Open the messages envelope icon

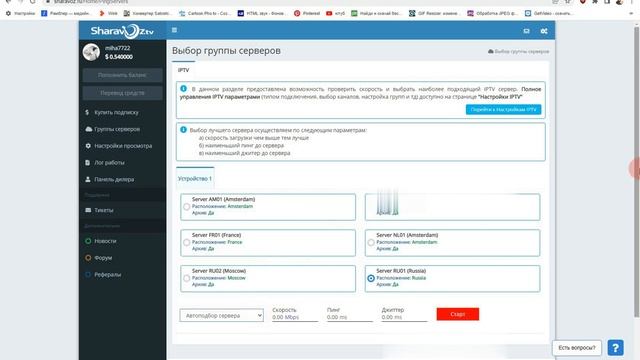click(x=527, y=31)
